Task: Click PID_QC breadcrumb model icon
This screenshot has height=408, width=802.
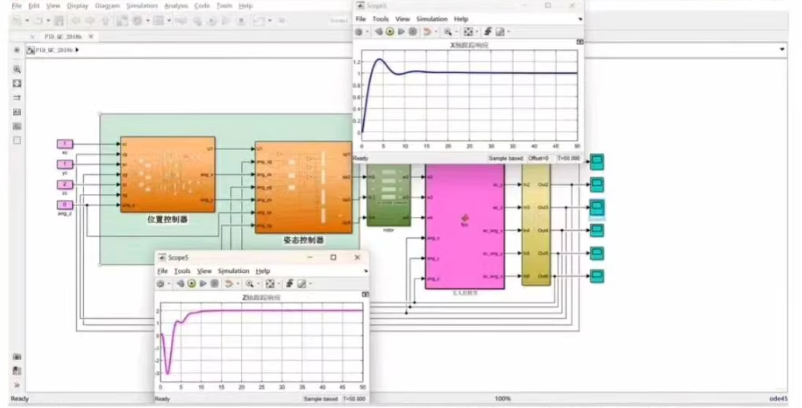Action: coord(31,50)
